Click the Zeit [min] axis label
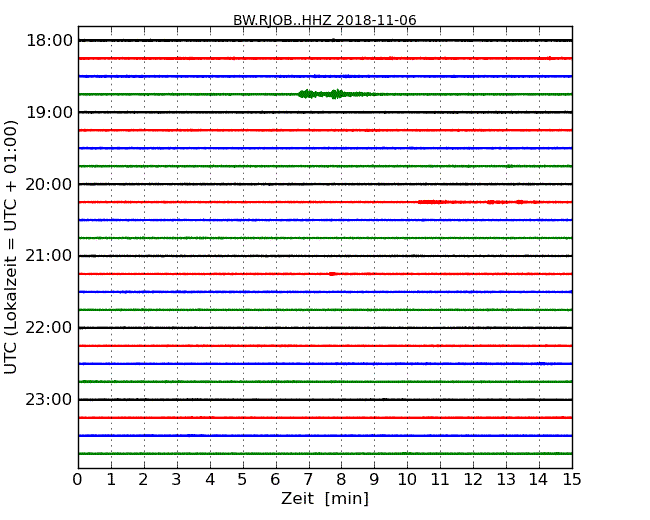Screen dimensions: 650x520 pyautogui.click(x=325, y=498)
